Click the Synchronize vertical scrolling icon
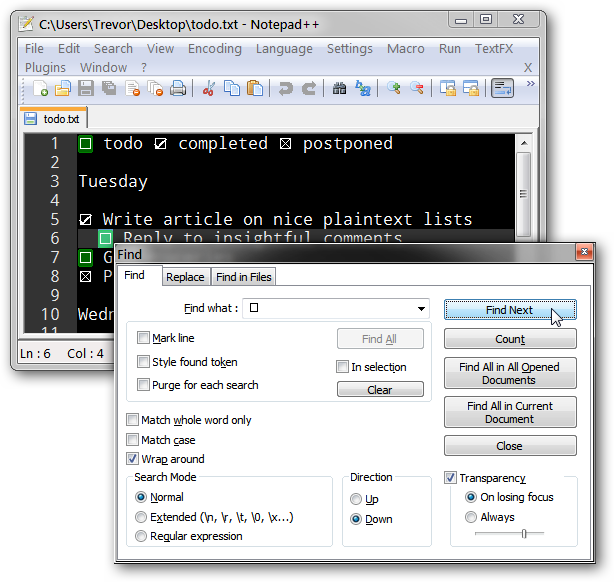The height and width of the screenshot is (582, 614). click(447, 88)
